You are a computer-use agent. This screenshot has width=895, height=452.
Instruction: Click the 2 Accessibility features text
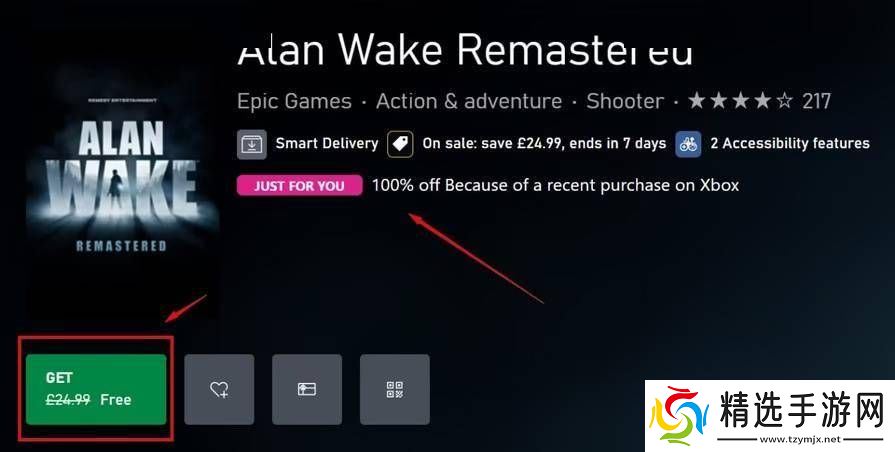tap(790, 143)
